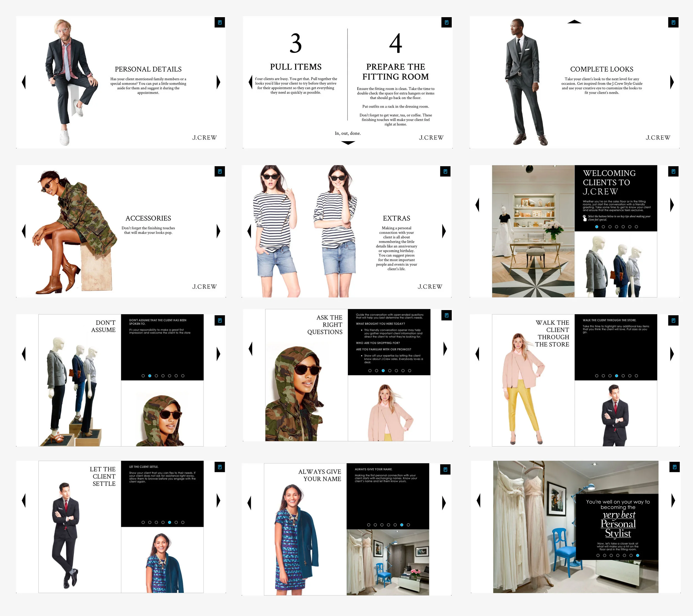Click 'PREPARE THE FITTING ROOM' heading
Image resolution: width=693 pixels, height=616 pixels.
tap(396, 72)
